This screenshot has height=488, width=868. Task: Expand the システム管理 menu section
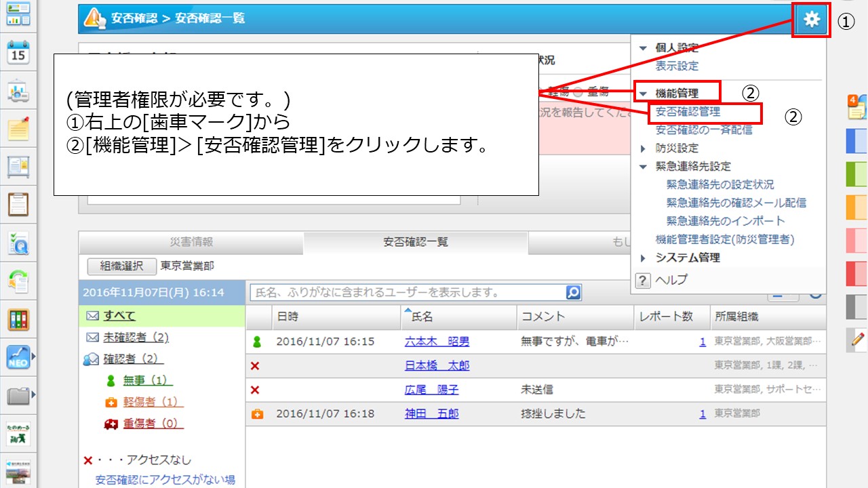644,258
